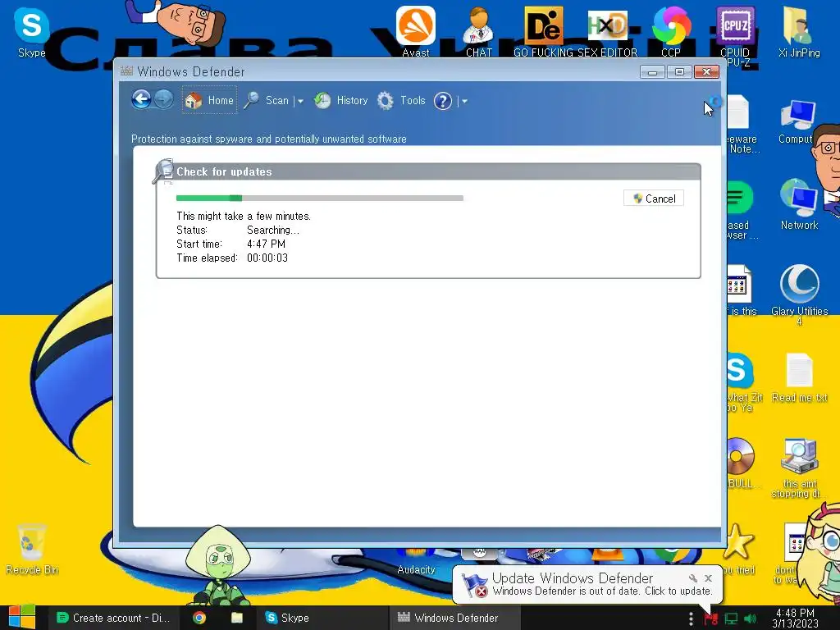
Task: Close the Windows Defender window
Action: click(706, 72)
